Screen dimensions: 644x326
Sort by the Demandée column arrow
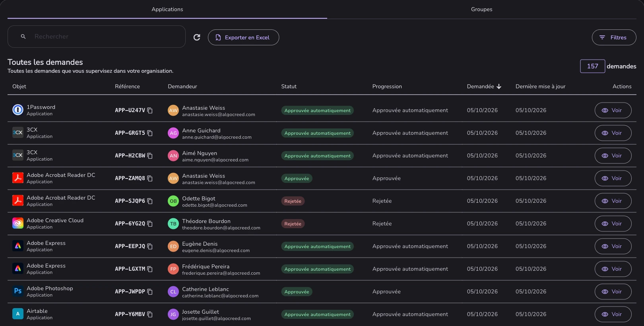point(499,86)
